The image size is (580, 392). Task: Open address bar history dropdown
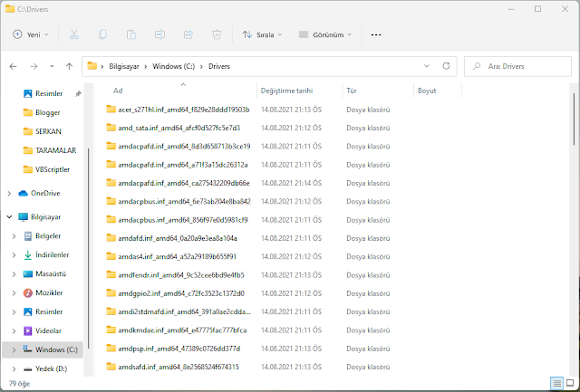[x=427, y=66]
